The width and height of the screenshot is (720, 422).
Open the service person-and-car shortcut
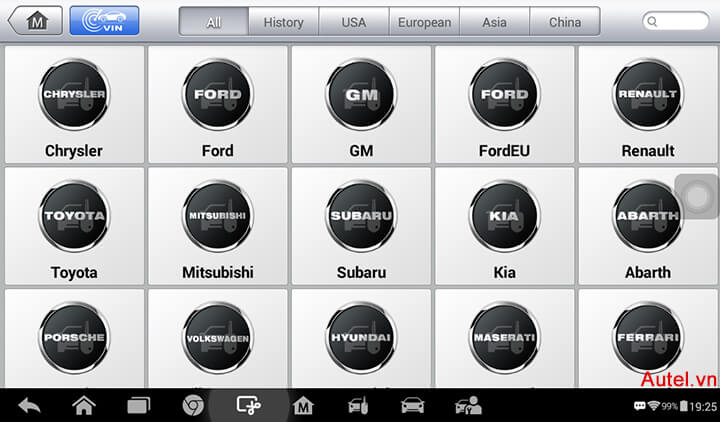click(x=468, y=405)
